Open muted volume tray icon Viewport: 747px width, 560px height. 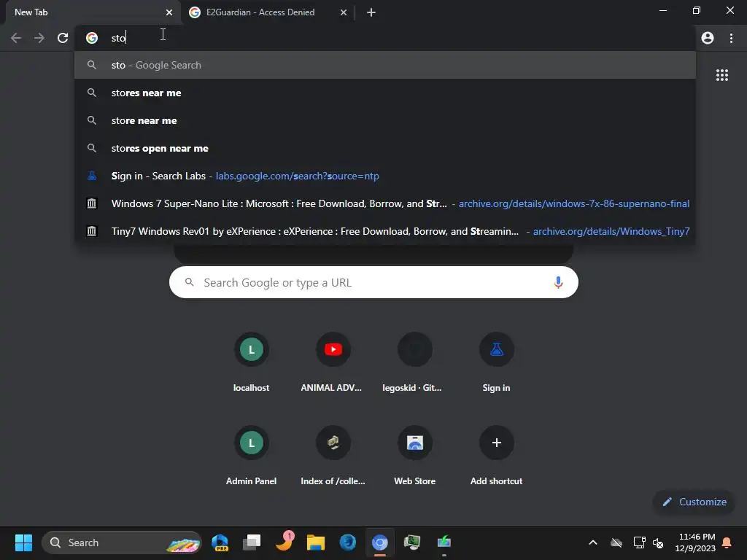(658, 542)
